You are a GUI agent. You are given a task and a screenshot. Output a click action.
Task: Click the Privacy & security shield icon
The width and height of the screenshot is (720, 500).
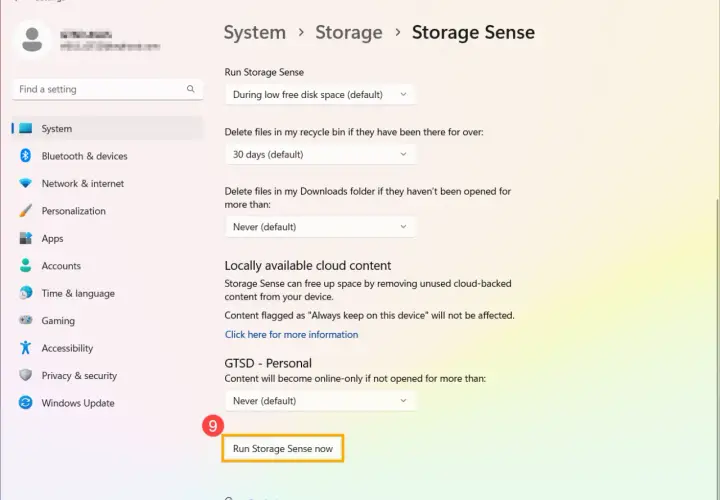[26, 375]
